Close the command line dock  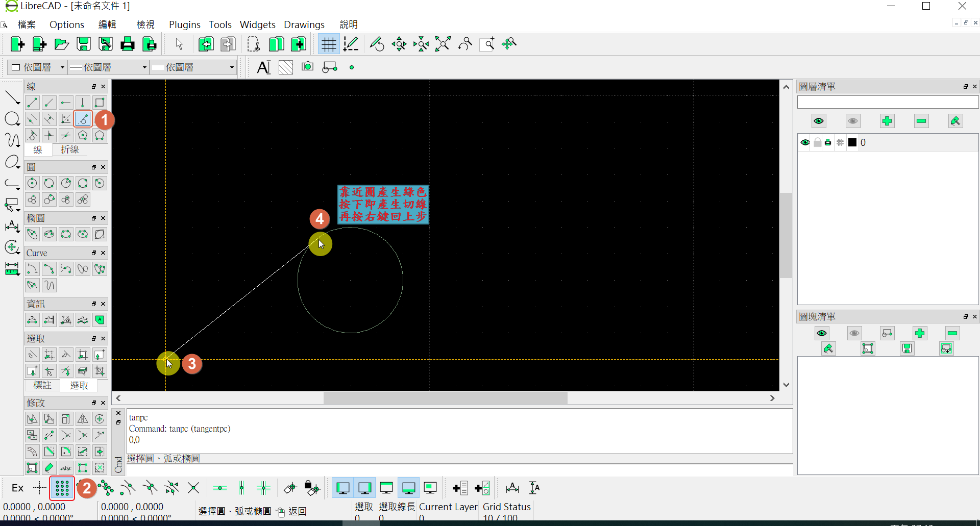point(118,413)
